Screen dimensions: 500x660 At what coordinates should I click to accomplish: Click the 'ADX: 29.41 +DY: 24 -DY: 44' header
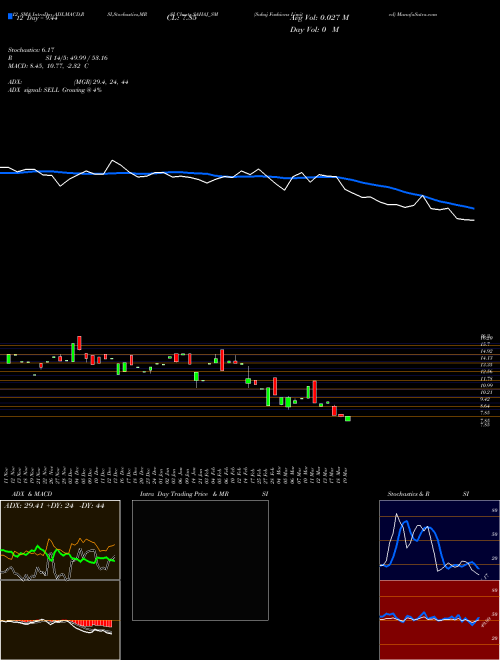[54, 506]
